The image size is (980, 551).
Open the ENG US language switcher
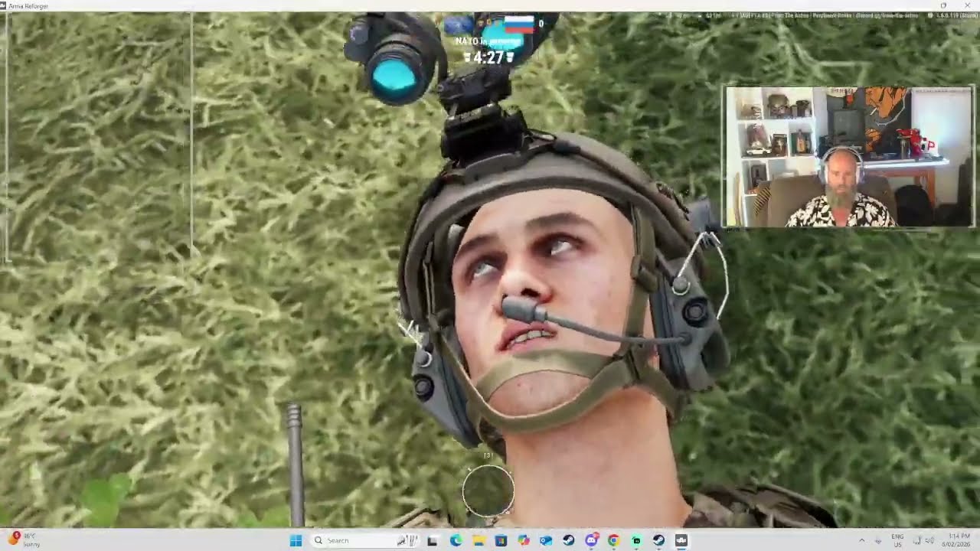point(897,540)
